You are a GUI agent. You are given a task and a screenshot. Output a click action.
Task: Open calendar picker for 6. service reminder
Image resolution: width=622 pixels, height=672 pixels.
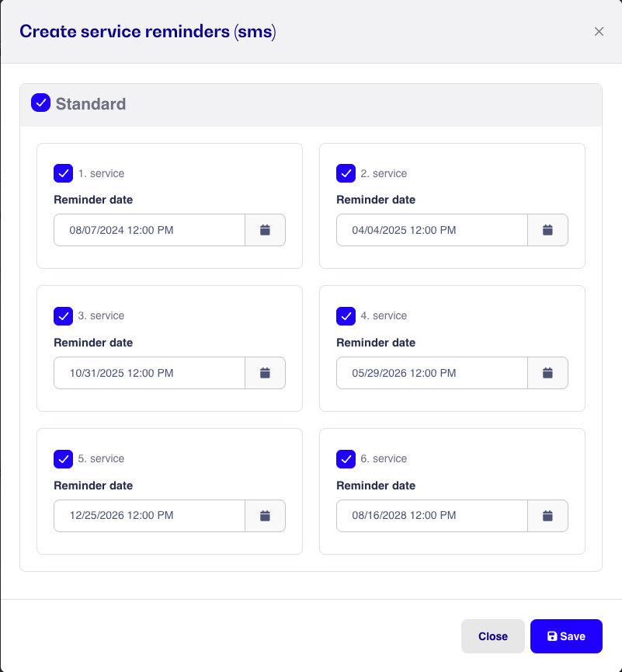click(548, 516)
